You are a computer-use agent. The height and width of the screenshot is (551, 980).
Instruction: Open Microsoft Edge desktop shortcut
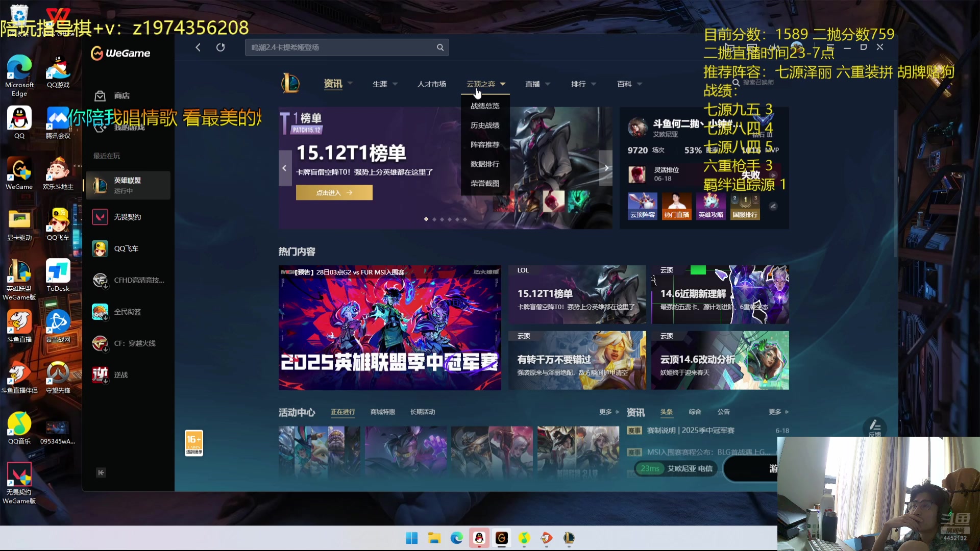[19, 75]
